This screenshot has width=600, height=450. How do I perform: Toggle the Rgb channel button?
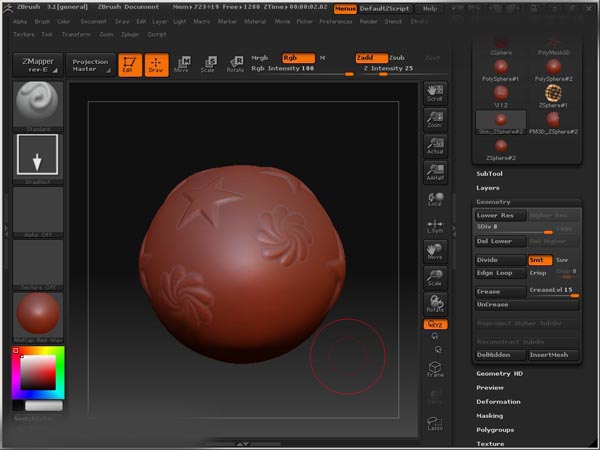click(296, 58)
